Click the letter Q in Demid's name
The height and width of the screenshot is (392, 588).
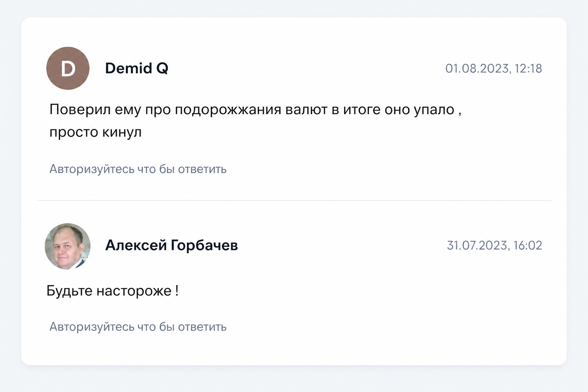pos(162,69)
